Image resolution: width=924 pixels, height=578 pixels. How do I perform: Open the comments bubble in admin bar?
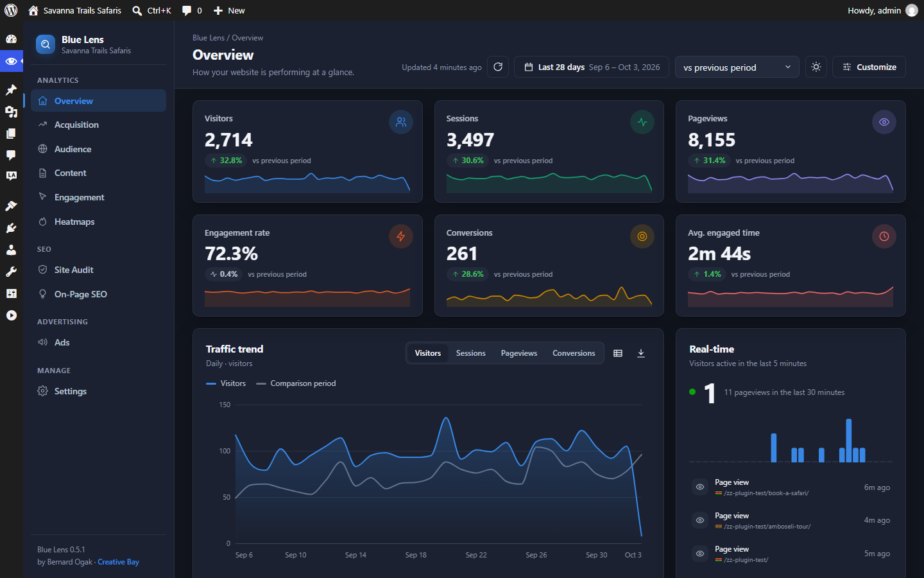(192, 10)
